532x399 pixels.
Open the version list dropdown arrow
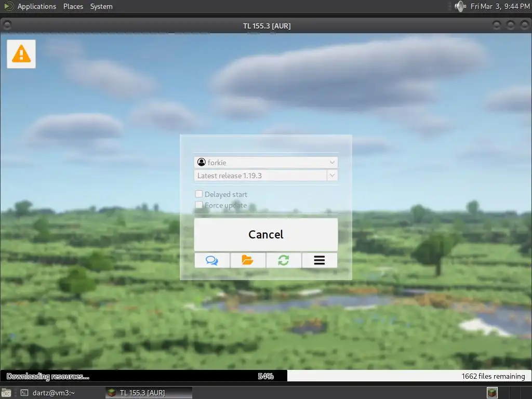click(332, 176)
